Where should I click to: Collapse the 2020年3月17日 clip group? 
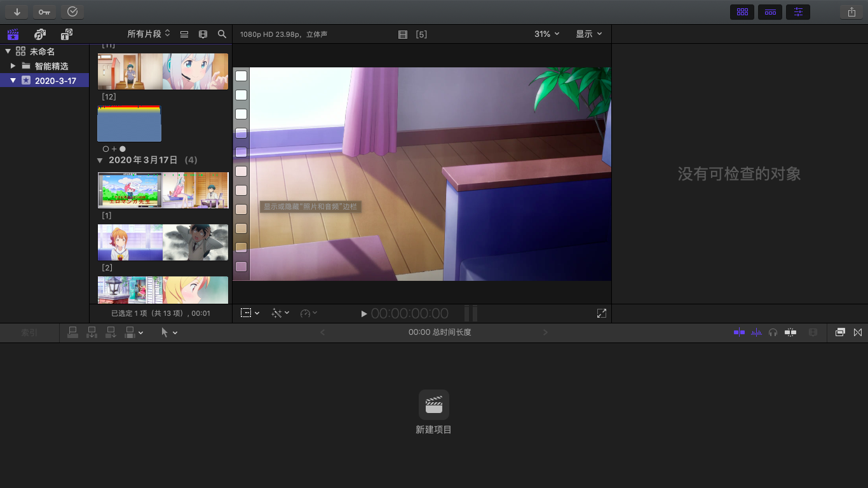click(x=100, y=160)
